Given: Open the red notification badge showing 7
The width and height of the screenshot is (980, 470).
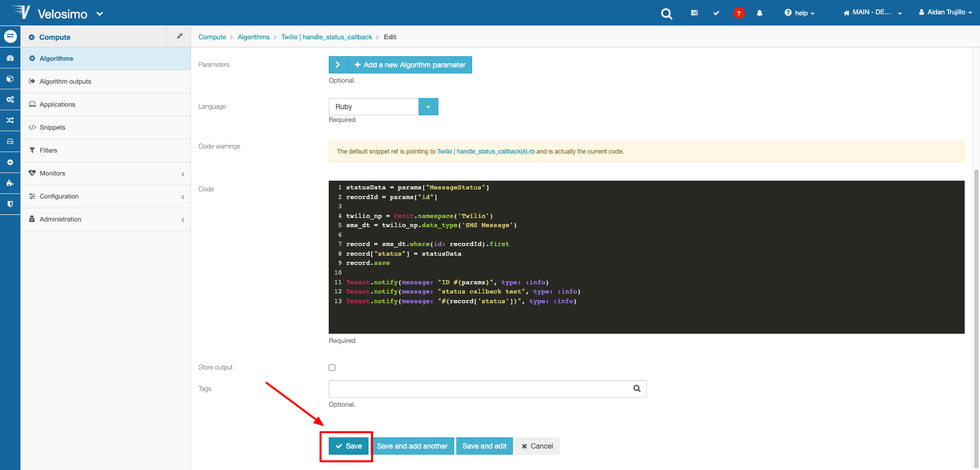Looking at the screenshot, I should (x=739, y=13).
